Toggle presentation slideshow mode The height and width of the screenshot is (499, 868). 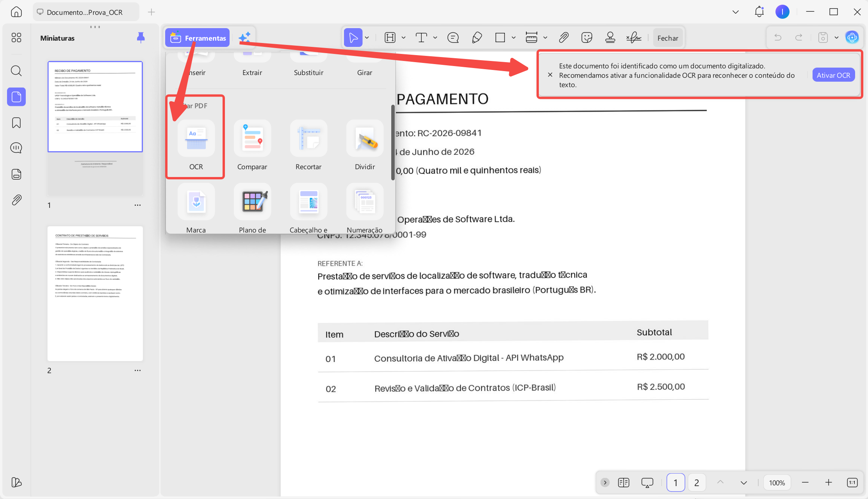647,483
